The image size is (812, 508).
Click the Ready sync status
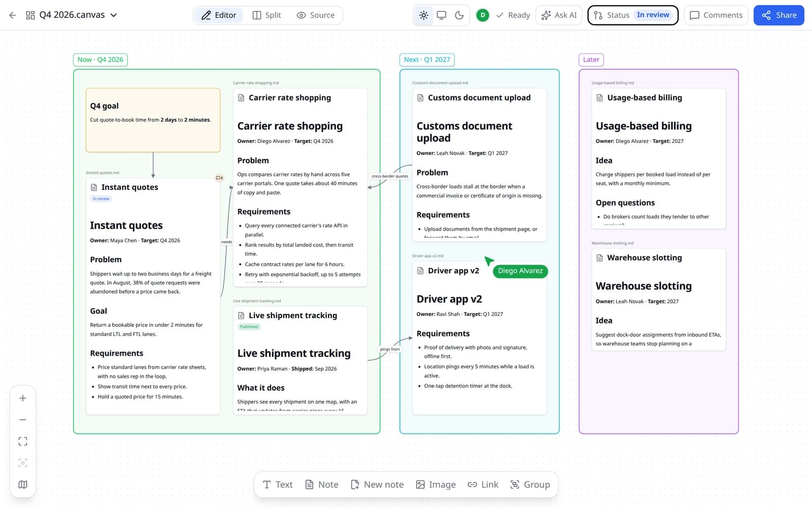[513, 15]
